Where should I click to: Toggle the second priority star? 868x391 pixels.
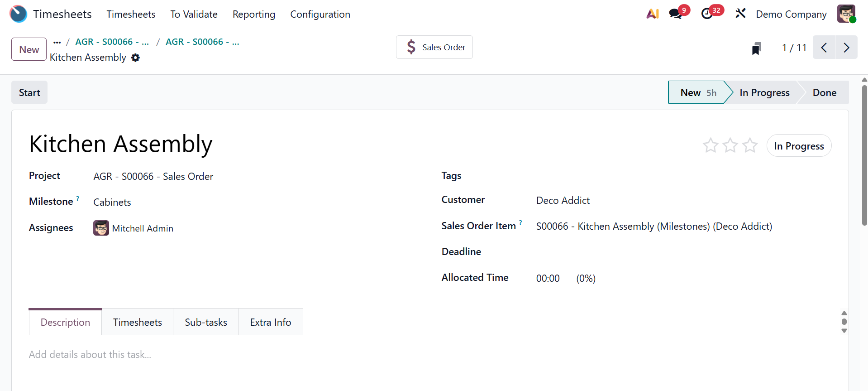click(730, 145)
